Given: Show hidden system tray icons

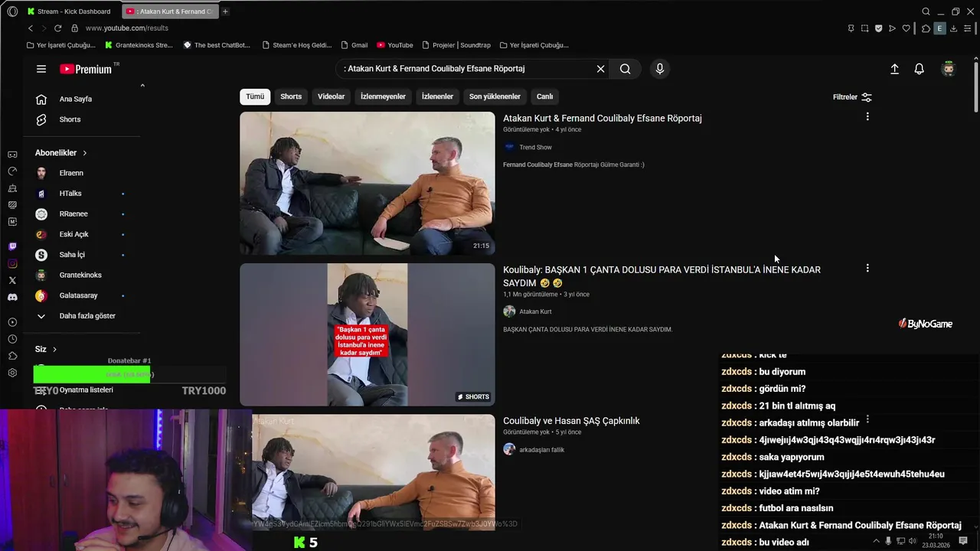Looking at the screenshot, I should click(x=877, y=541).
